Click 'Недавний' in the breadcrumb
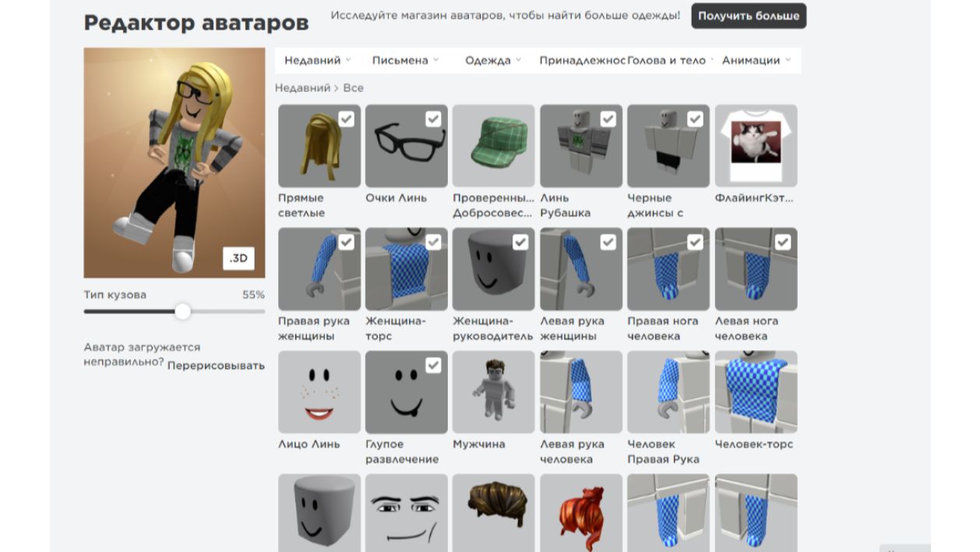 point(303,88)
